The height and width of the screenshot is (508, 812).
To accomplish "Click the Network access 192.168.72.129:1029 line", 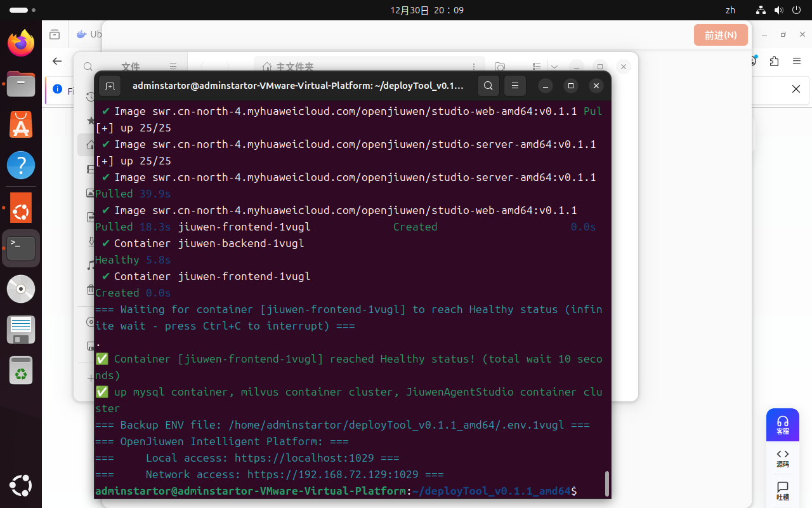I will 270,474.
